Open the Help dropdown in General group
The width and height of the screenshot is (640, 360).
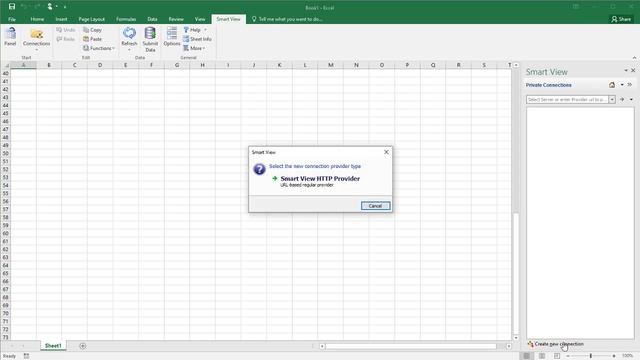[x=195, y=30]
